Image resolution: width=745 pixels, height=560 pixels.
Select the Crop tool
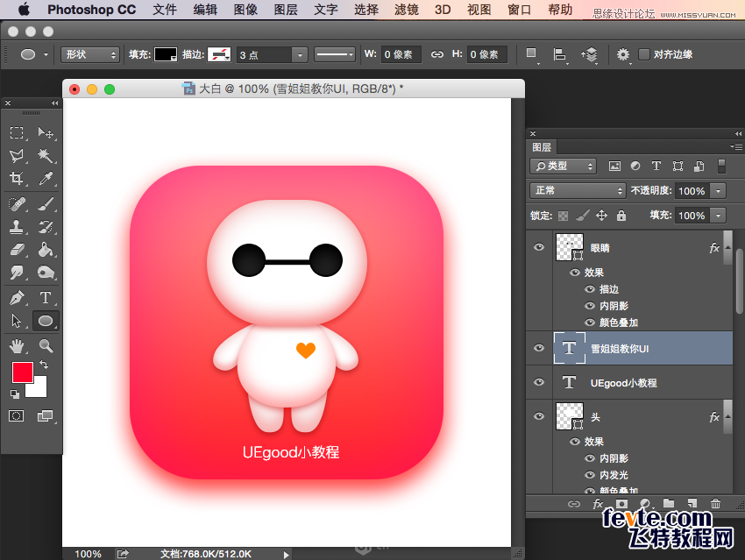(17, 179)
